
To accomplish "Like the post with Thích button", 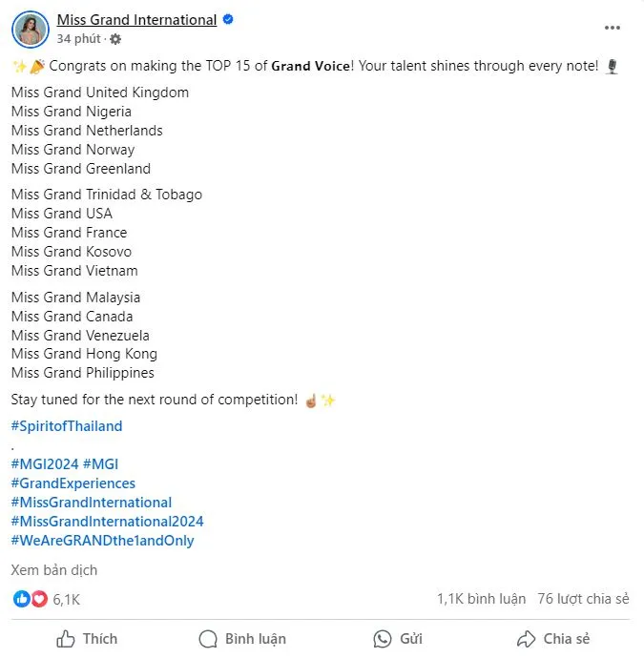I will [87, 639].
